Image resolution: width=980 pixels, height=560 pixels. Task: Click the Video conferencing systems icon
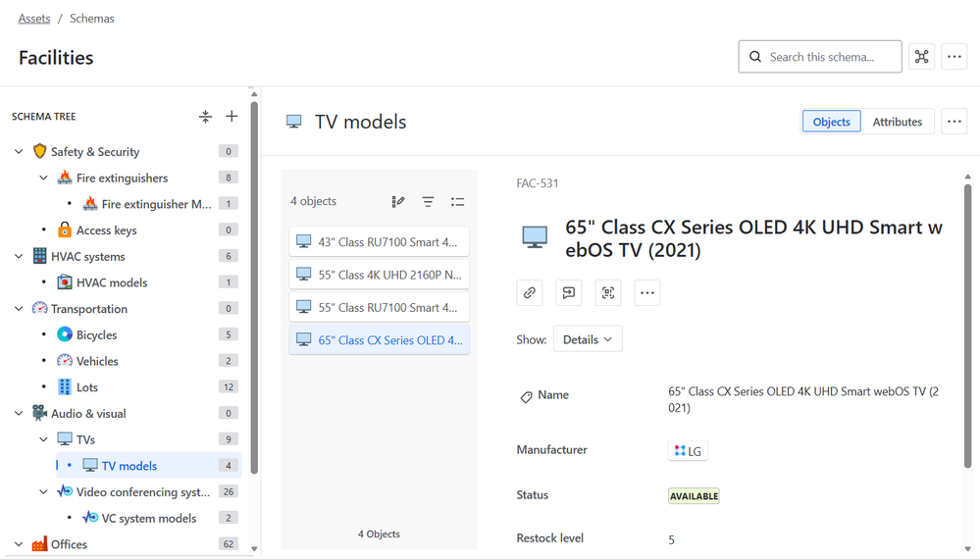pyautogui.click(x=65, y=491)
